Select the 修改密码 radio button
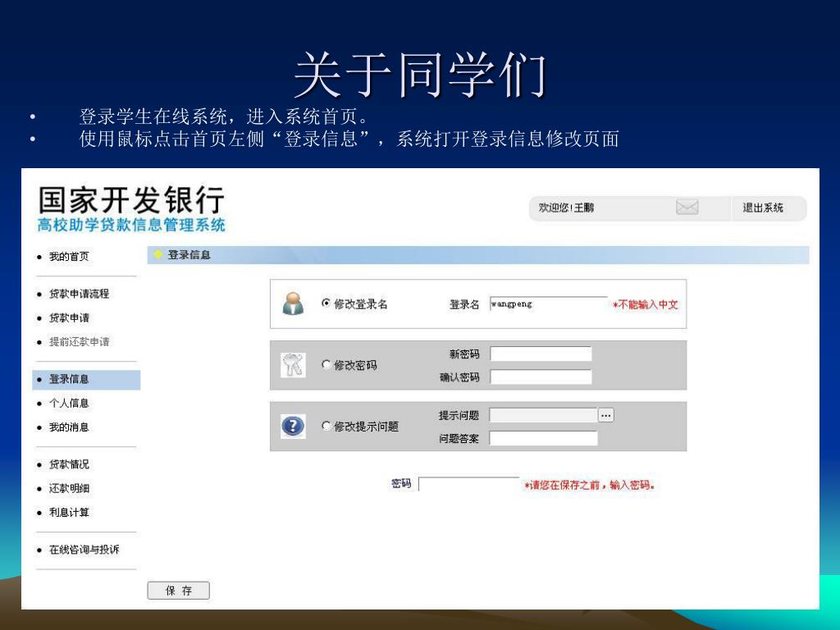Viewport: 840px width, 630px height. 326,365
